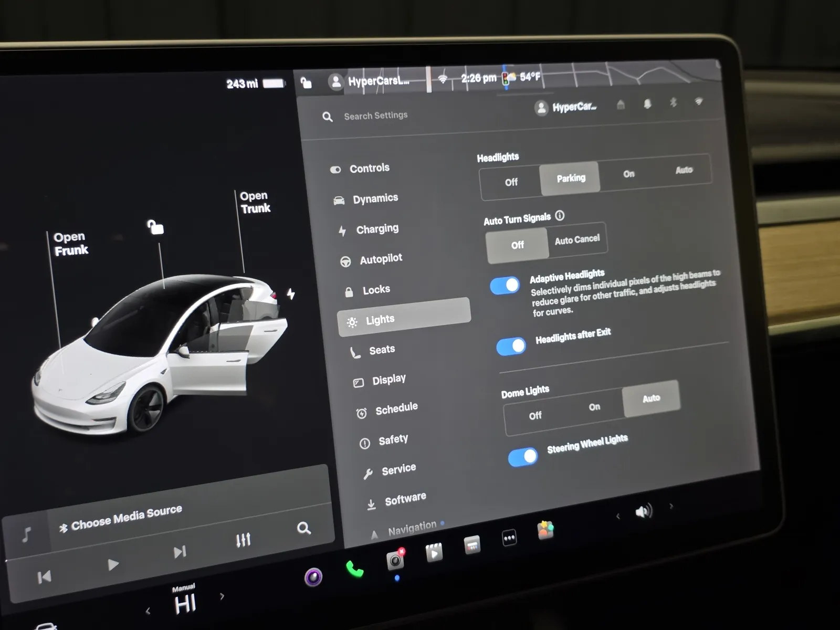Image resolution: width=840 pixels, height=630 pixels.
Task: Open the dashcam camera app icon
Action: pos(395,561)
